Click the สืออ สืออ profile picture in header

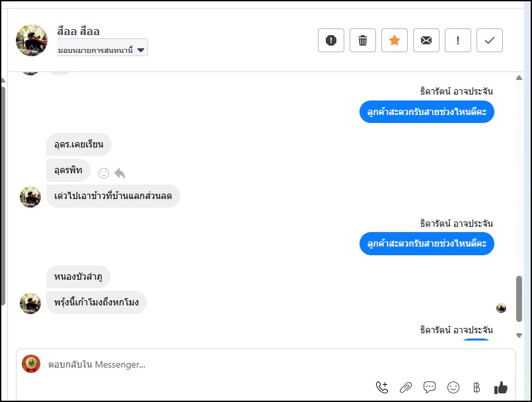[x=32, y=40]
